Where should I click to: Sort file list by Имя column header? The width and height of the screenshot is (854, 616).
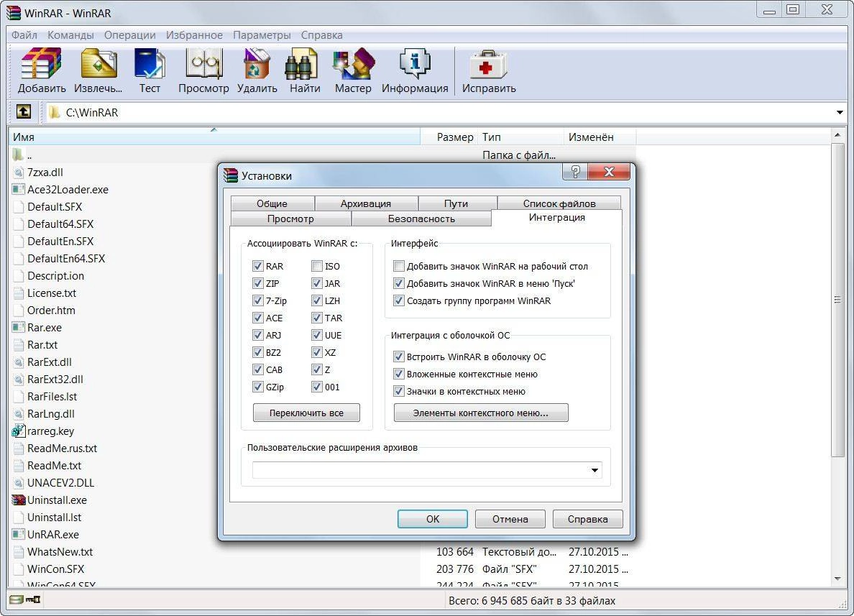click(x=214, y=137)
